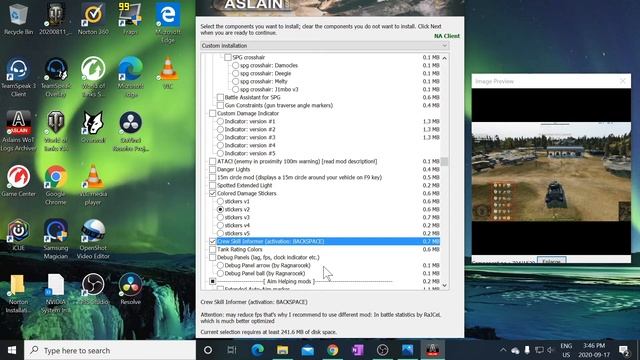Select Debug Panel arrow (by Ragnarocek)
This screenshot has width=640, height=360.
220,265
